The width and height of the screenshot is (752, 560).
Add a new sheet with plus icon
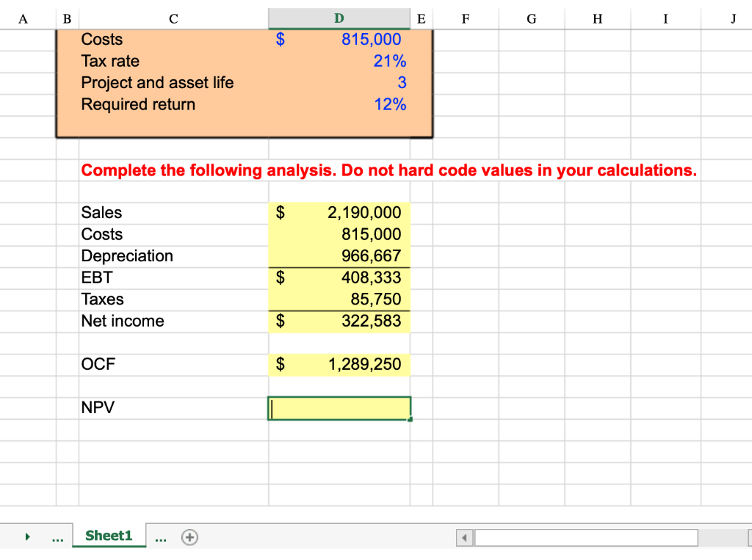pyautogui.click(x=189, y=537)
